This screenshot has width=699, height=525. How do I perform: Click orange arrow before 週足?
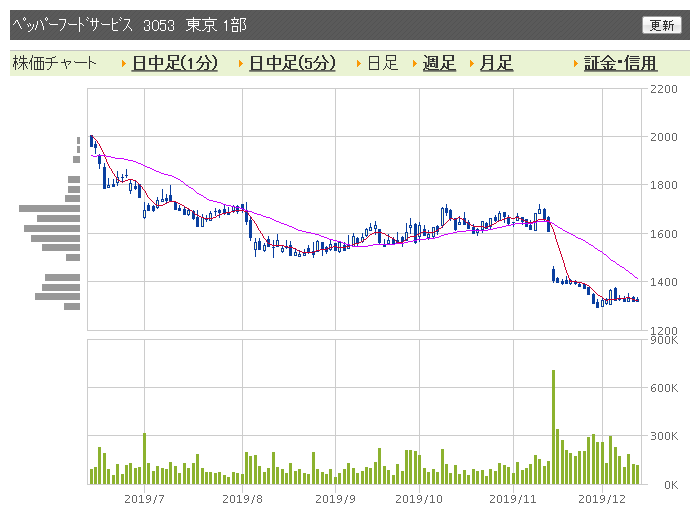(x=415, y=64)
